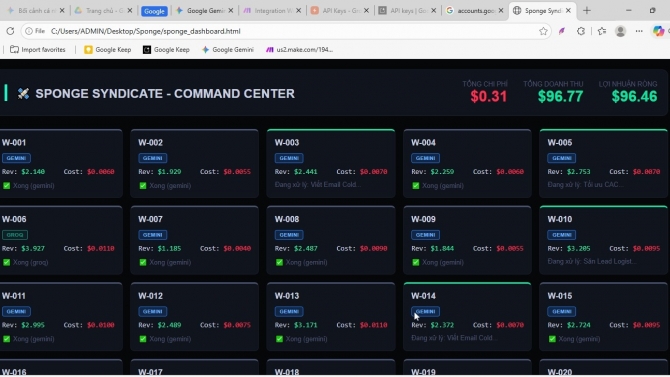Image resolution: width=670 pixels, height=377 pixels.
Task: Open the Settings and more ellipsis menu
Action: click(639, 31)
